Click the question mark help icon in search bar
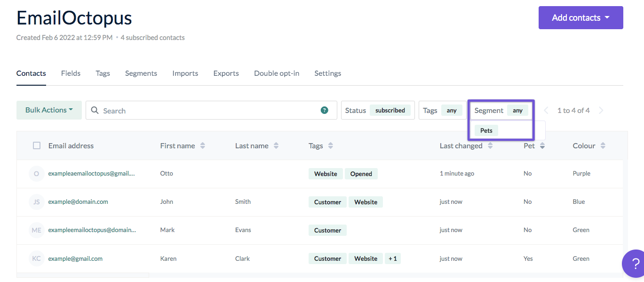This screenshot has width=644, height=282. 325,110
